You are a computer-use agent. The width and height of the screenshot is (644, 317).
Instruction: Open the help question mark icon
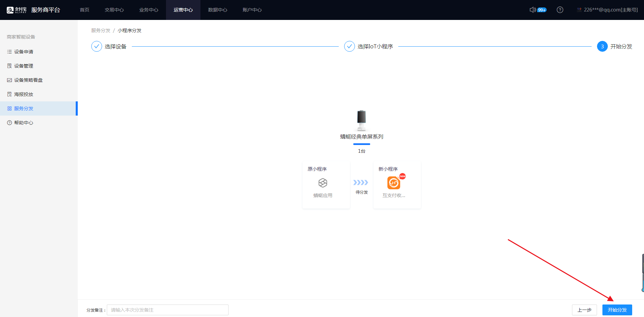[x=560, y=10]
